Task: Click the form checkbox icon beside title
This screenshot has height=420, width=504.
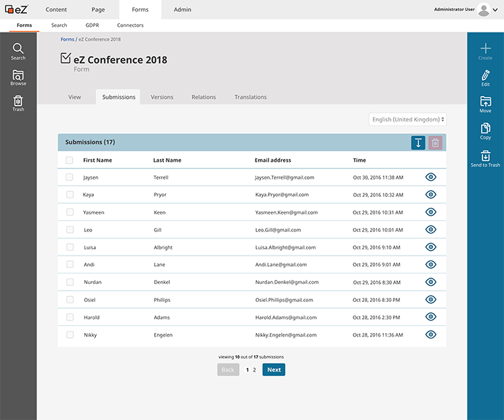Action: (66, 58)
